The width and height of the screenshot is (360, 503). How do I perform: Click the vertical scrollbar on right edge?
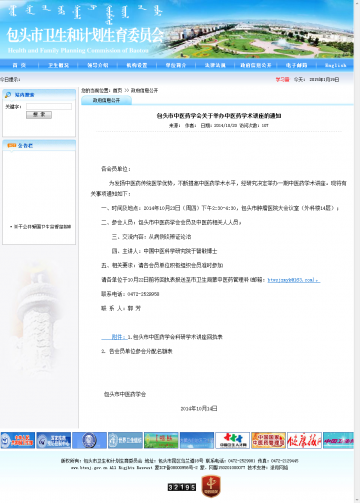(x=357, y=251)
